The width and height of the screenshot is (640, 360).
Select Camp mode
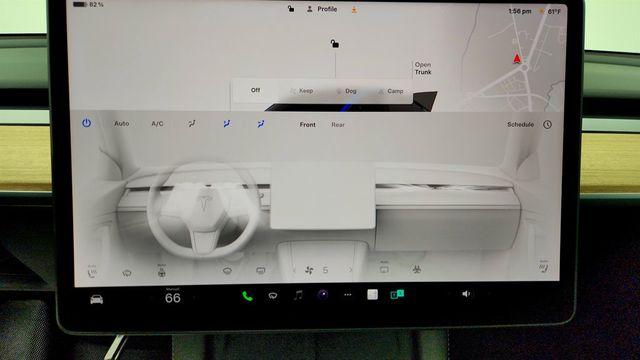pos(391,91)
